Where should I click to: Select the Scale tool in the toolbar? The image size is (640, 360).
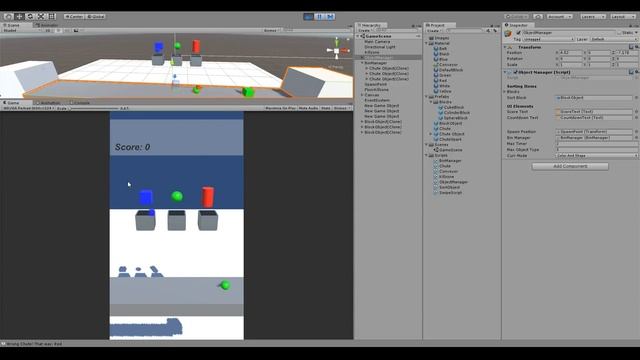pyautogui.click(x=41, y=16)
